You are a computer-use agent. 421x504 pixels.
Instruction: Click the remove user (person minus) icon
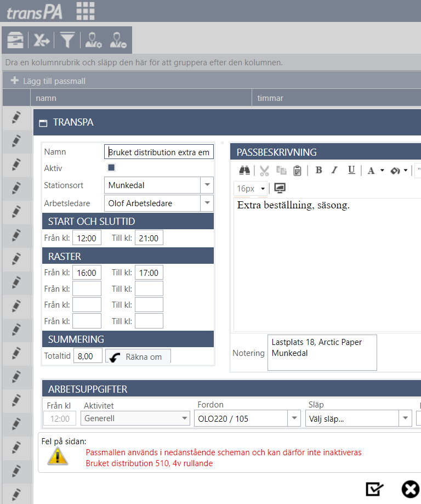point(118,40)
